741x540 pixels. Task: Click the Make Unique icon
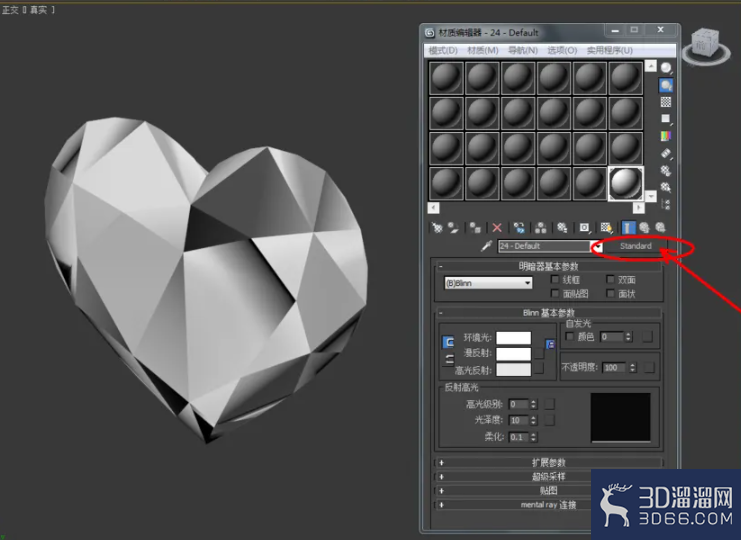[x=541, y=228]
